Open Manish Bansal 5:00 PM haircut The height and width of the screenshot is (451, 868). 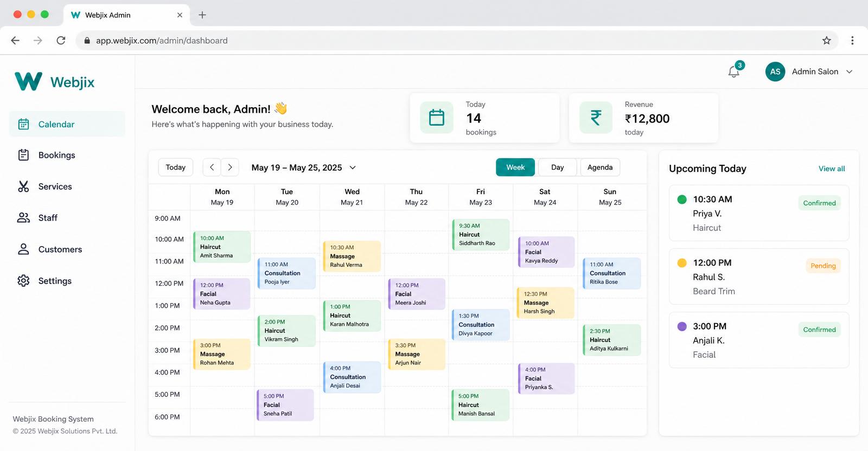click(x=481, y=405)
